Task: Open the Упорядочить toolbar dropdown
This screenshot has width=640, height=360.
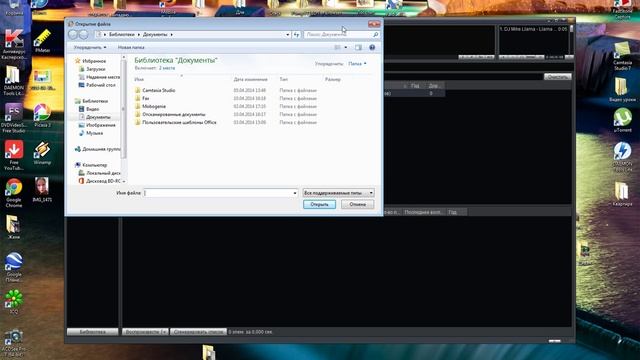Action: tap(90, 47)
